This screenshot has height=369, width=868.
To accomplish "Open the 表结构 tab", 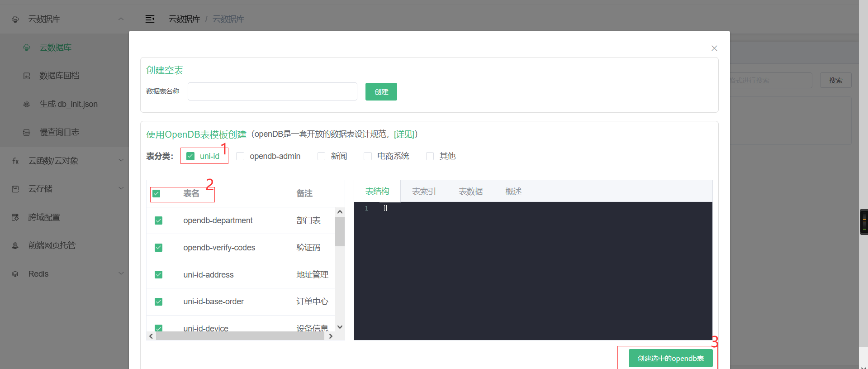I will pos(377,191).
